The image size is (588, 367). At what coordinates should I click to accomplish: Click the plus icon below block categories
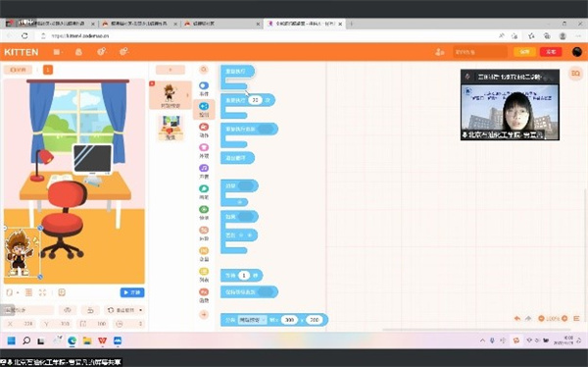204,314
